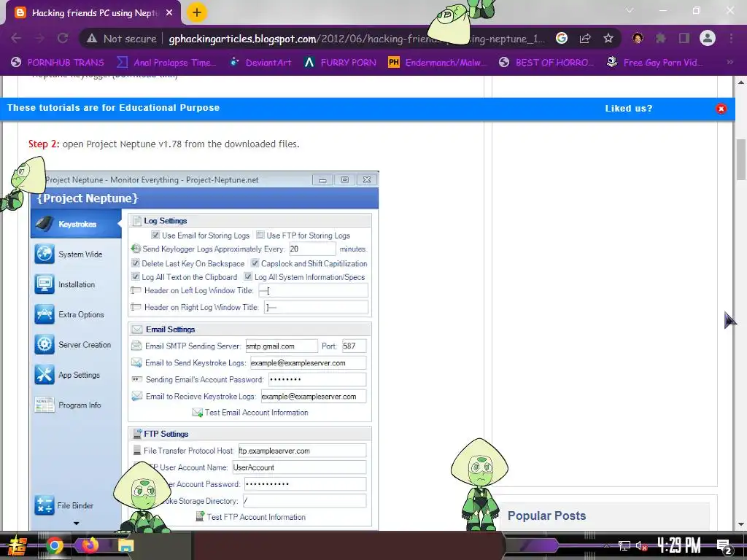Viewport: 747px width, 560px height.
Task: Open DeviantArt bookmark
Action: pyautogui.click(x=260, y=63)
